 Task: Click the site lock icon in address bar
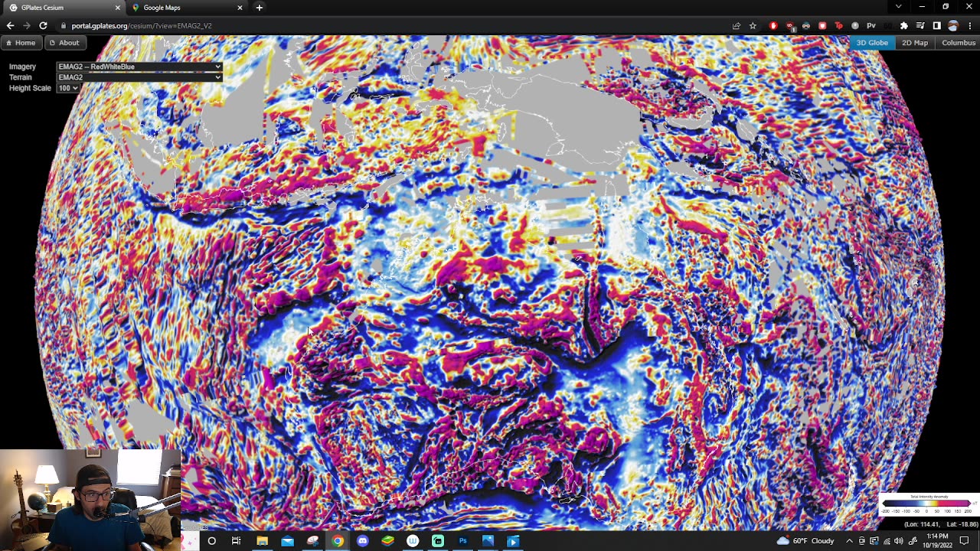tap(64, 25)
